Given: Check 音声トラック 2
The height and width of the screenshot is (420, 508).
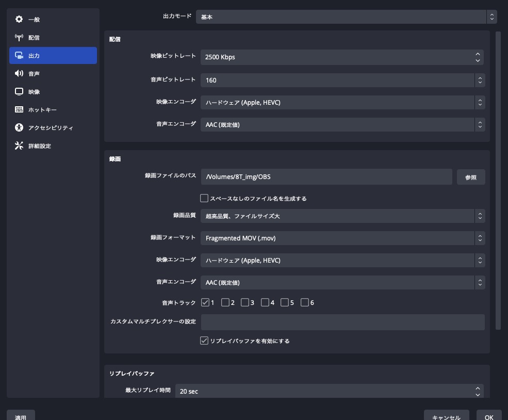Looking at the screenshot, I should click(x=225, y=302).
